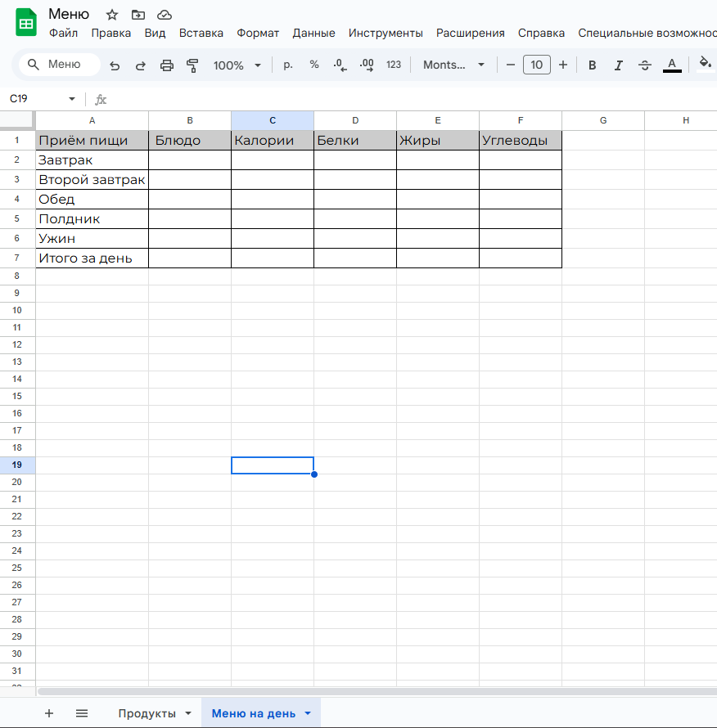Click the font size field
The height and width of the screenshot is (728, 717).
pos(537,65)
